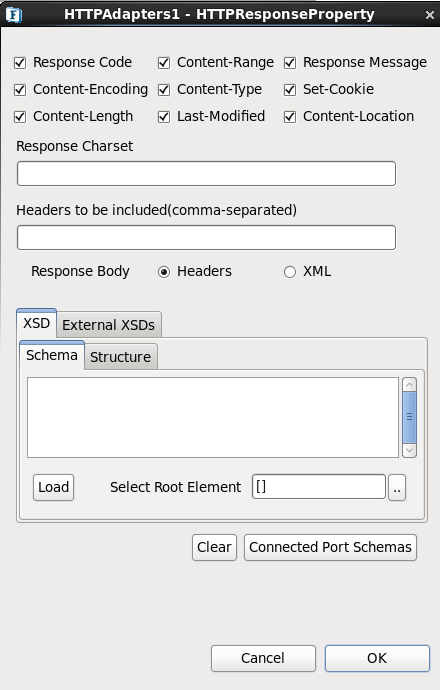Focus the Response Charset text field
440x690 pixels.
pyautogui.click(x=206, y=174)
